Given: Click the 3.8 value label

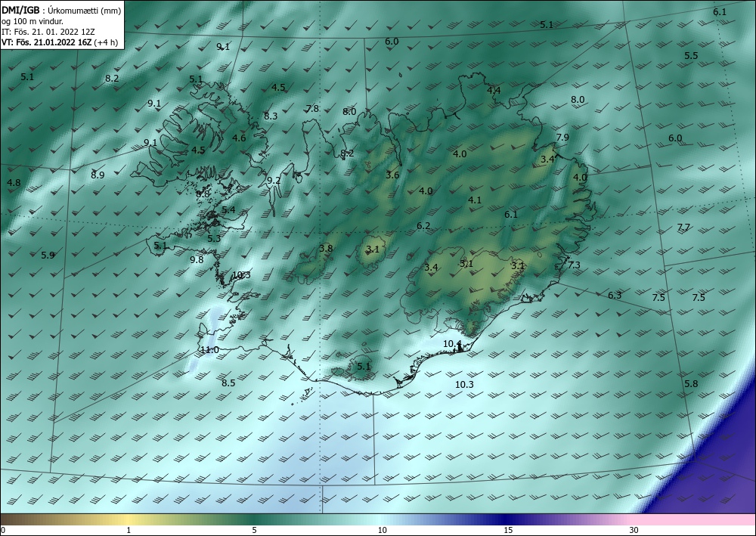Looking at the screenshot, I should [326, 249].
